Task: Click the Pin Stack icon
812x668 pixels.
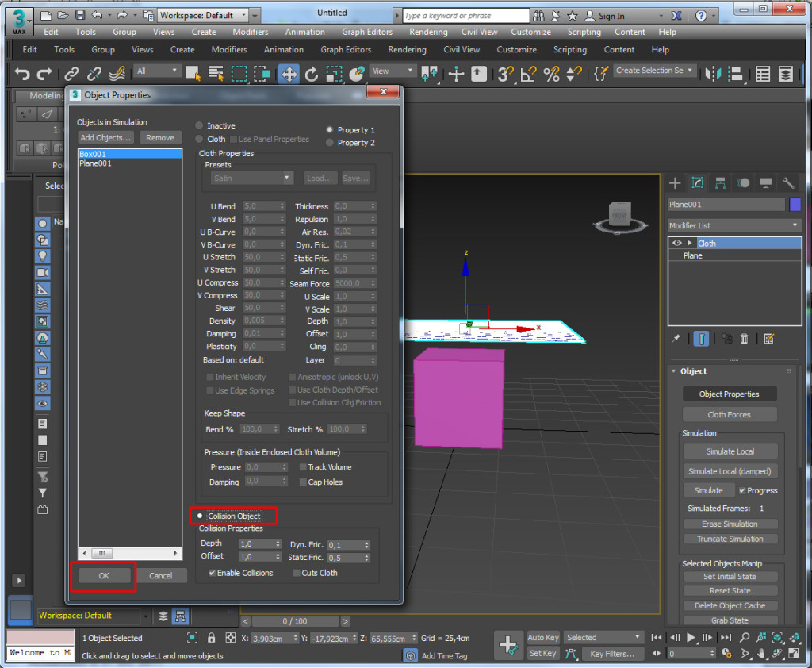Action: (x=676, y=339)
